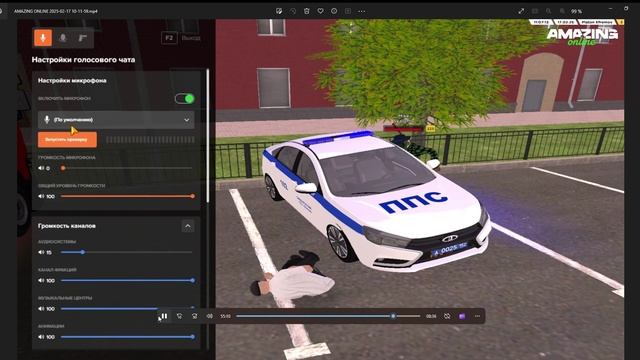Pause the video playback

(164, 316)
